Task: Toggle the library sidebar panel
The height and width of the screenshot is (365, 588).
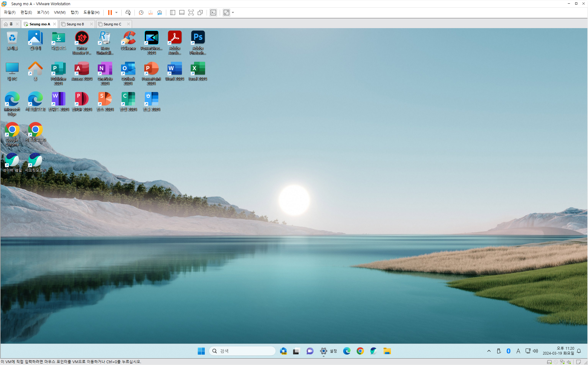Action: pyautogui.click(x=173, y=13)
